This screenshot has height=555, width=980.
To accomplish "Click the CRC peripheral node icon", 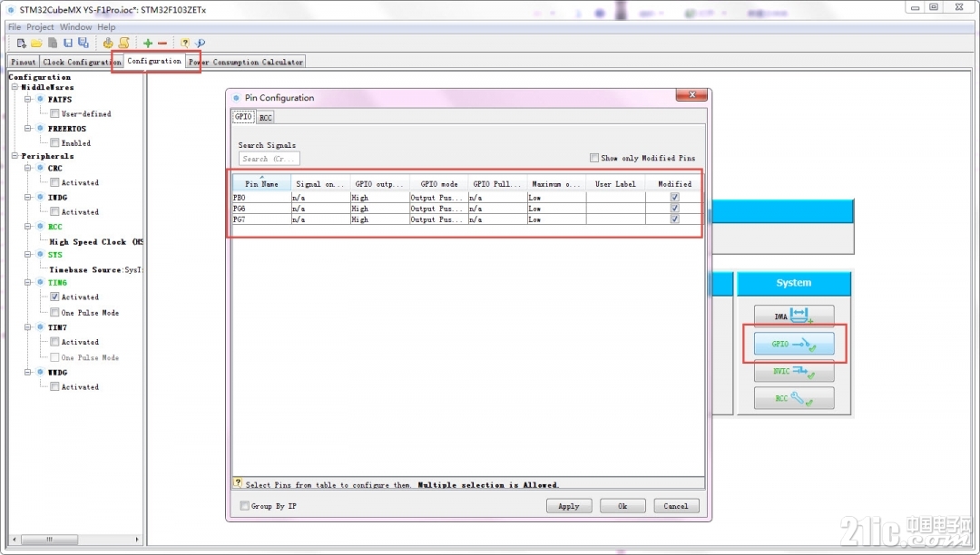I will [x=41, y=168].
